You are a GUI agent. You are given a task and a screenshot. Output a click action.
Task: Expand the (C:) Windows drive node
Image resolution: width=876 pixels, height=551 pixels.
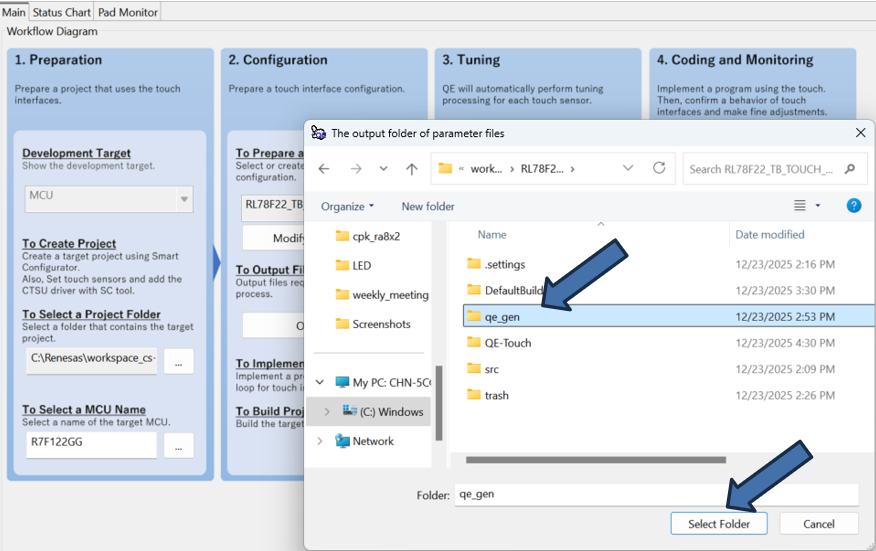(x=327, y=412)
